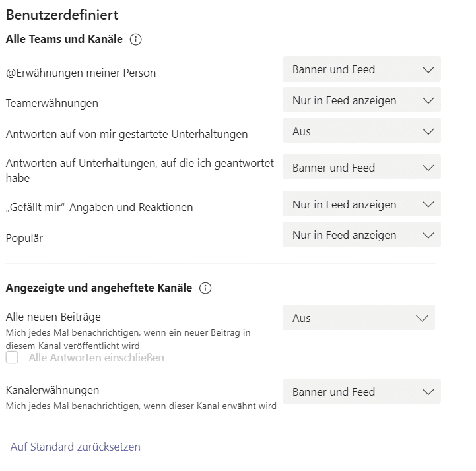
Task: Click the Alle neuen Beiträge label
Action: coord(53,317)
